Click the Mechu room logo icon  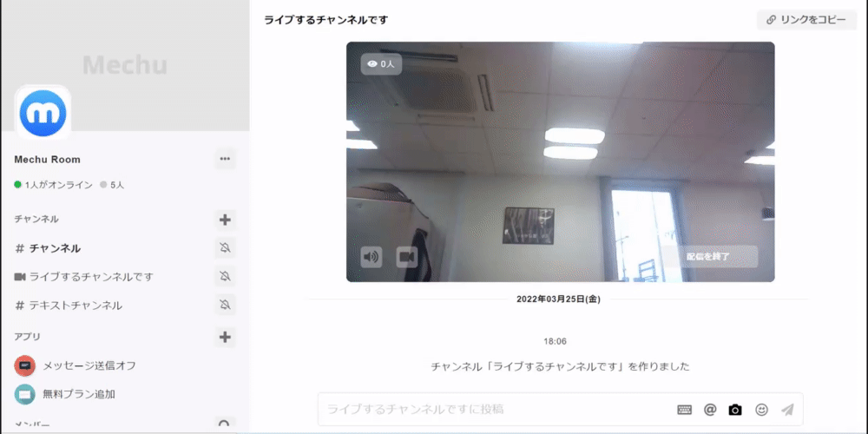click(x=43, y=112)
